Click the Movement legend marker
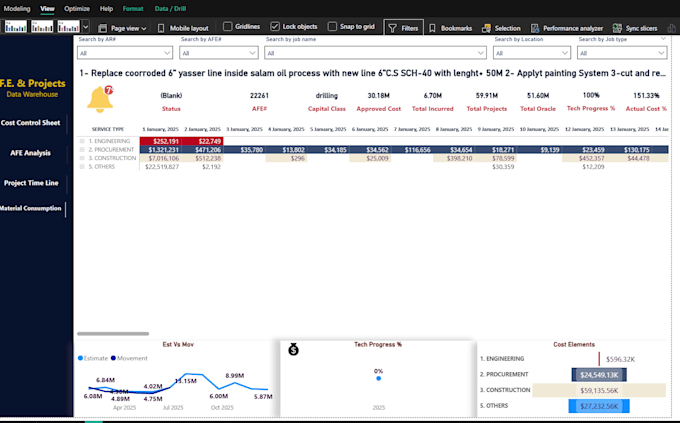680x423 pixels. pyautogui.click(x=113, y=358)
